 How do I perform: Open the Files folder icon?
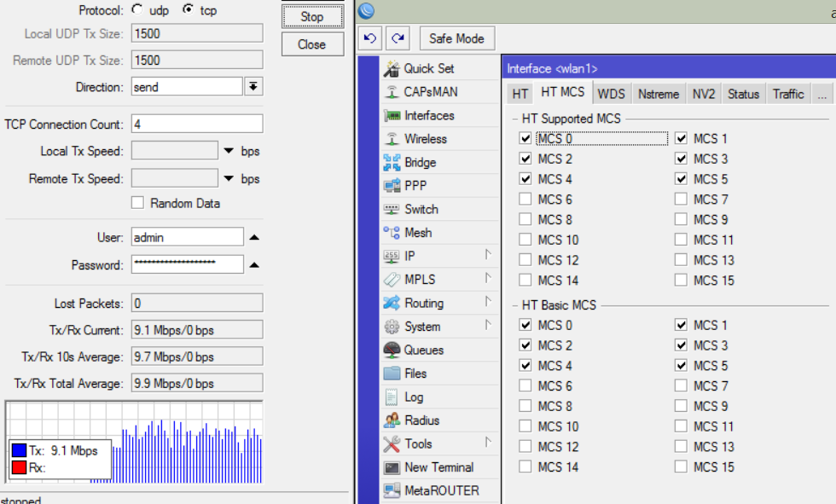click(392, 374)
